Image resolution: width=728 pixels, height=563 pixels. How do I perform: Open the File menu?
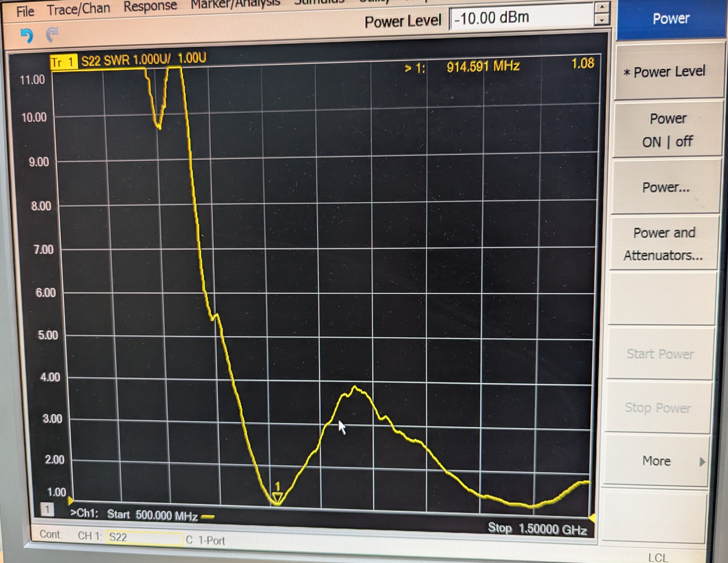[25, 12]
